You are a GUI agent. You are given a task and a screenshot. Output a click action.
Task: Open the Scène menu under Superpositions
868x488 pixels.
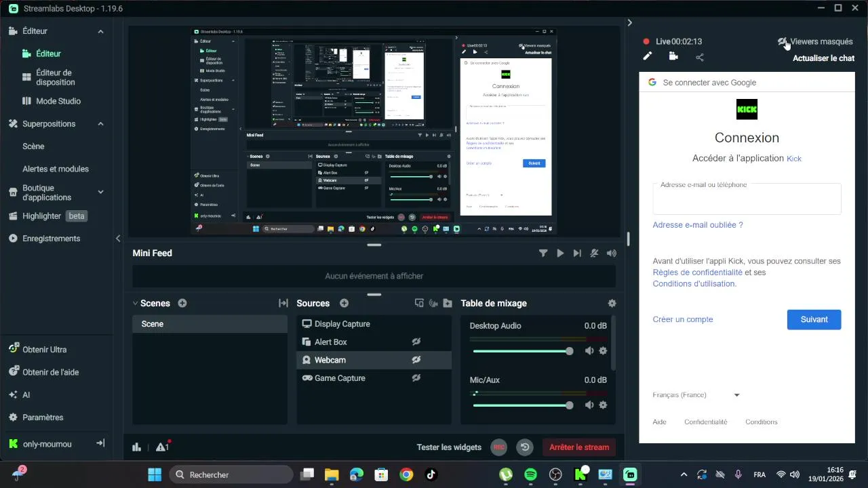(33, 146)
